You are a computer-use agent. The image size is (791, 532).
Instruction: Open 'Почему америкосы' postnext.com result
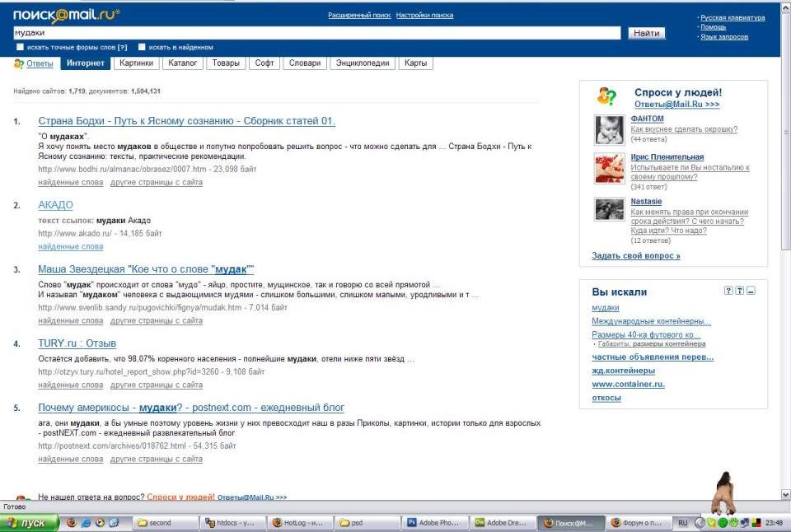191,408
